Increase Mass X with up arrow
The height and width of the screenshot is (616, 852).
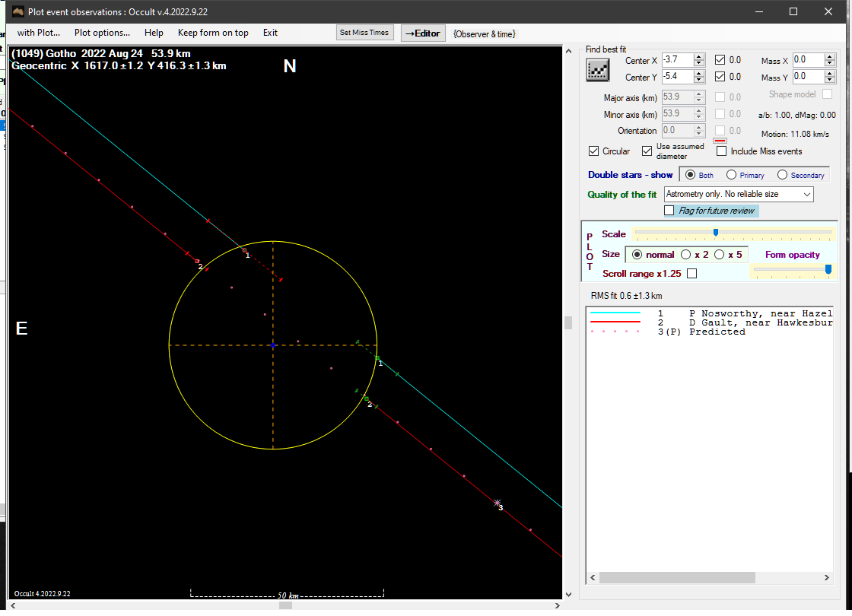830,56
